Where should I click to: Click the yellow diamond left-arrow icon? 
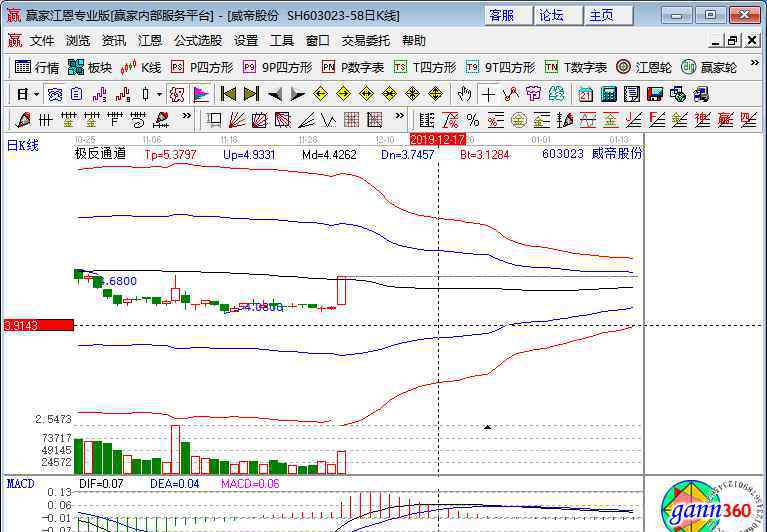pyautogui.click(x=320, y=94)
